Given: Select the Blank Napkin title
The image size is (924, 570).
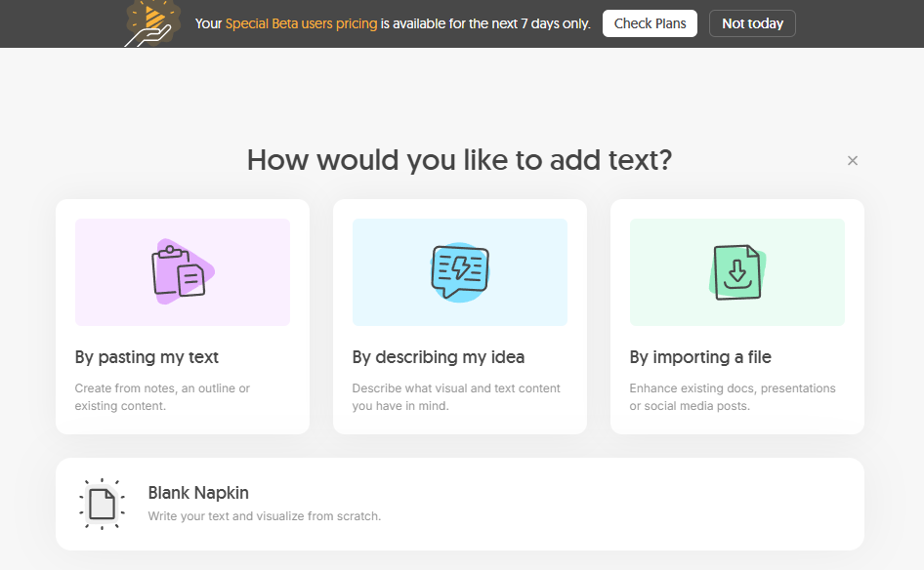Looking at the screenshot, I should [198, 493].
